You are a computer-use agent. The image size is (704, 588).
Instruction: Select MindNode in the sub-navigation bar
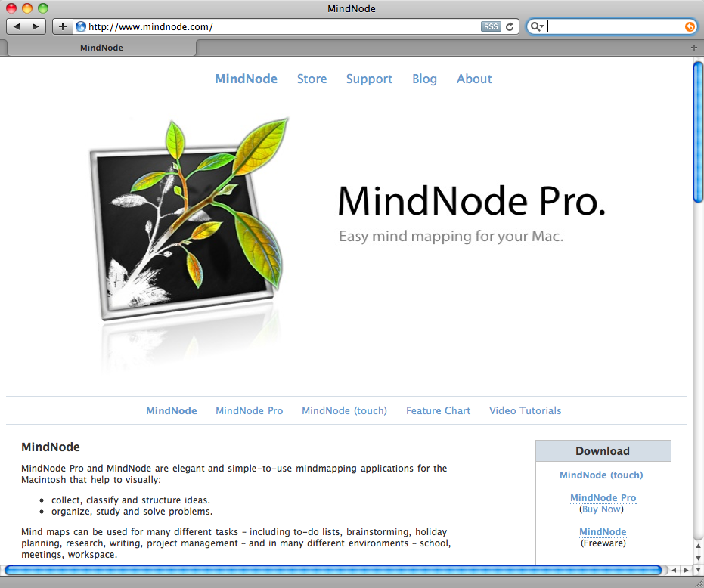click(x=172, y=410)
